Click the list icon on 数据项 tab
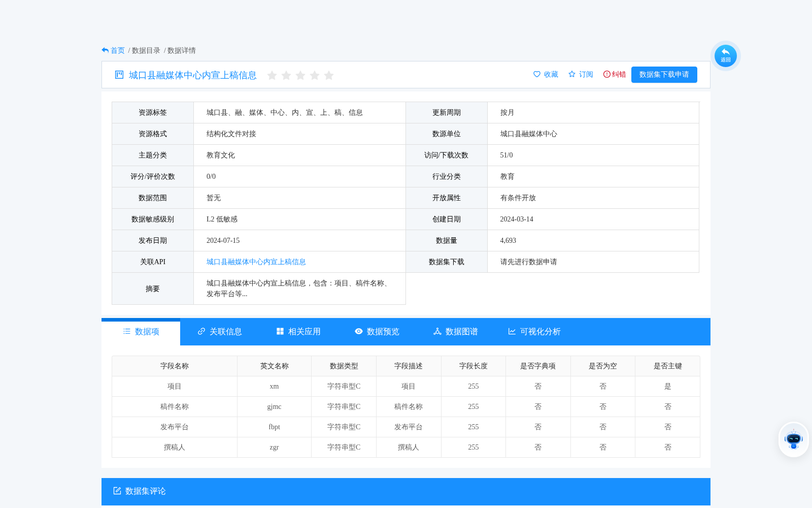Screen dimensions: 812x508 point(127,331)
